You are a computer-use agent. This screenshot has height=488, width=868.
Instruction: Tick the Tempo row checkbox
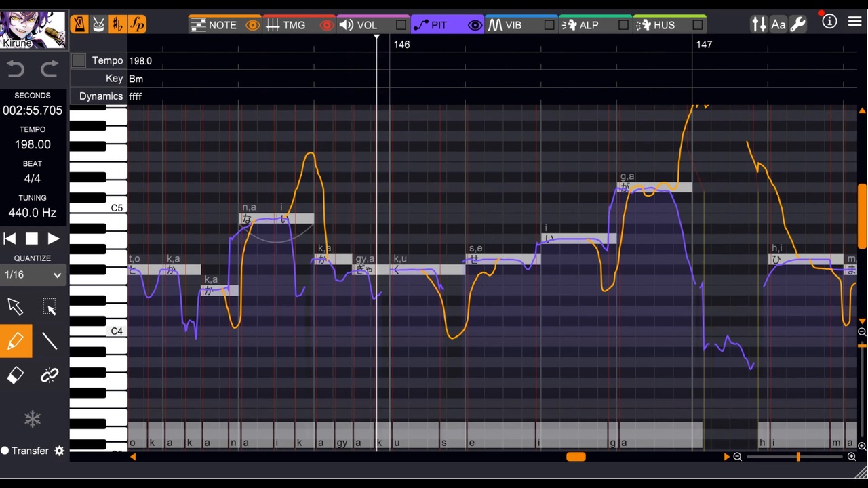pyautogui.click(x=79, y=60)
